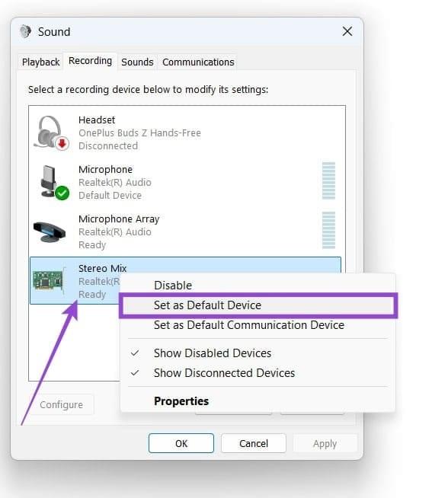Image resolution: width=448 pixels, height=498 pixels.
Task: Close the Sound dialog window
Action: pos(347,31)
